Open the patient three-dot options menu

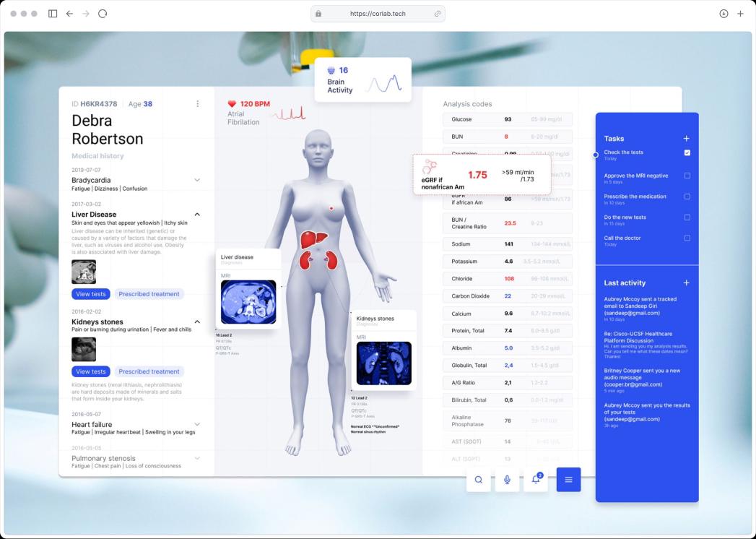click(197, 104)
